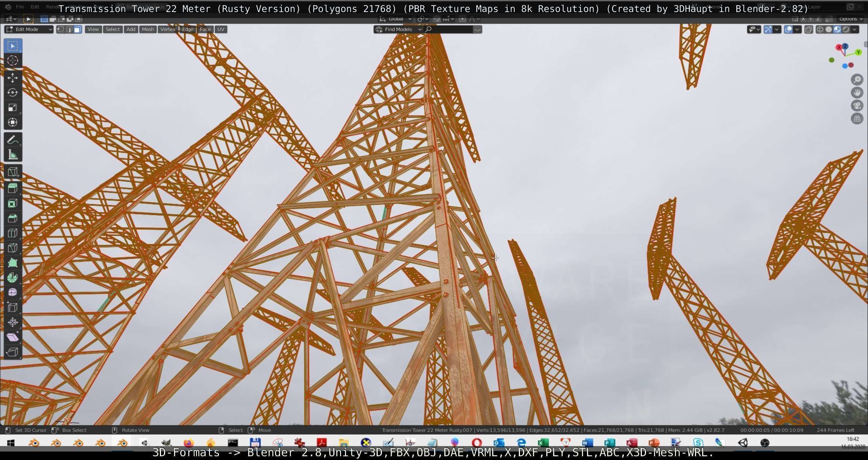Expand the gizmo options dropdown

(777, 29)
